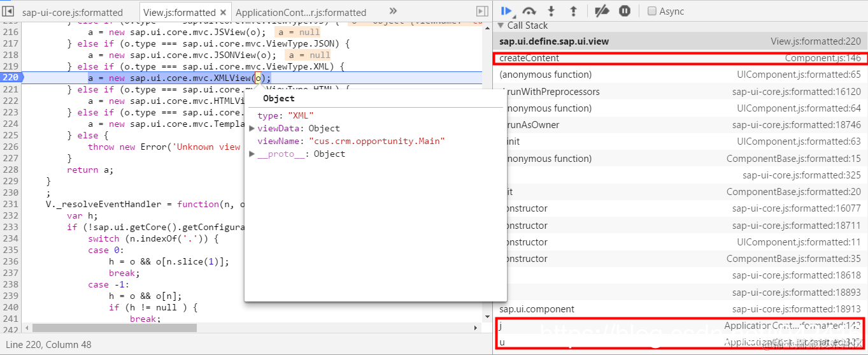Close the View.js:formatted tab
Screen dimensions: 868x355
click(x=224, y=12)
